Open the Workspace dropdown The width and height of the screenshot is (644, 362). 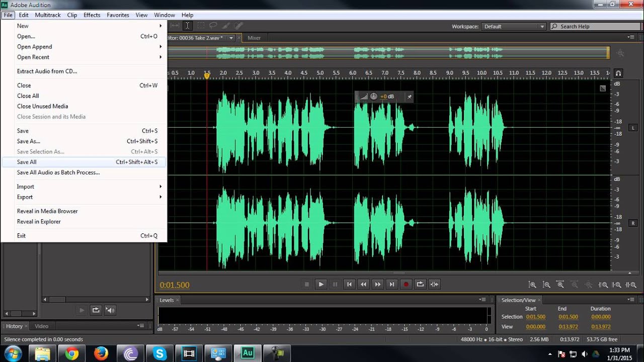[x=514, y=26]
